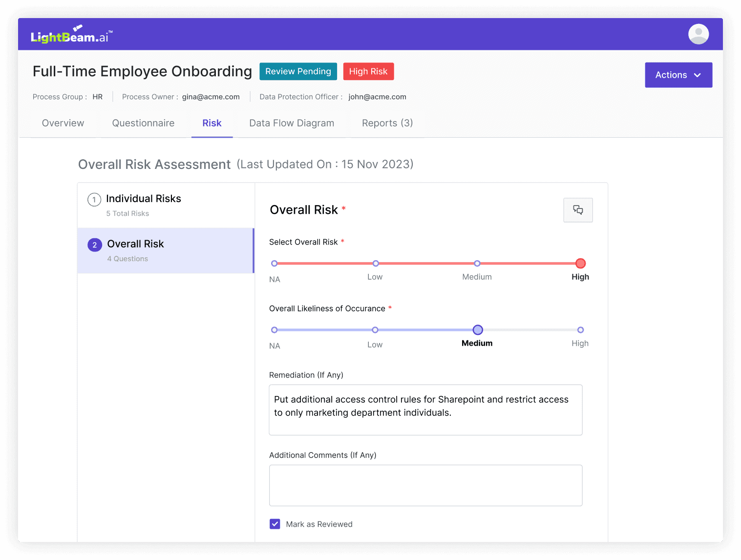The image size is (741, 560).
Task: Click the Remediation text field
Action: tap(425, 410)
